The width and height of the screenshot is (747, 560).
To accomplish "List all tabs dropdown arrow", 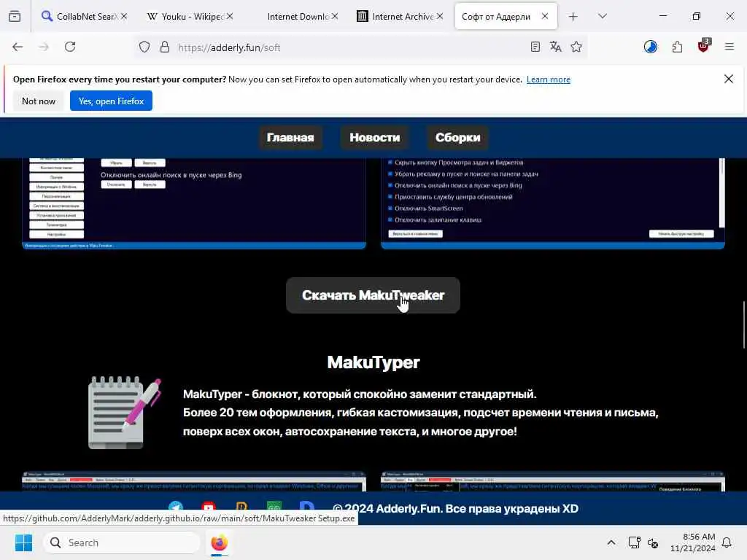I will [603, 17].
